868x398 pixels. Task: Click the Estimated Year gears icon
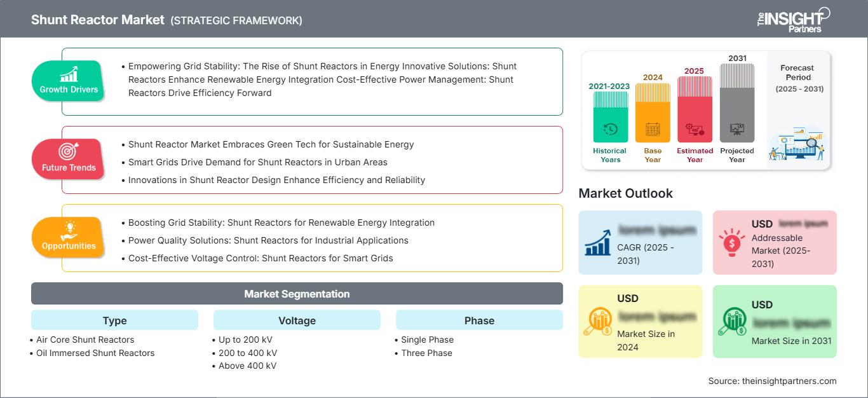pyautogui.click(x=695, y=130)
